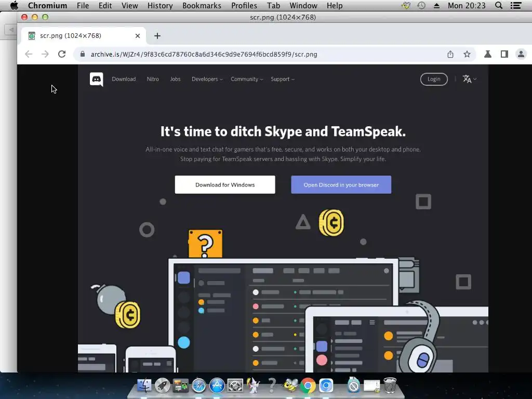Open the language translate icon on Discord page
Screen dimensions: 532x399
pyautogui.click(x=470, y=79)
